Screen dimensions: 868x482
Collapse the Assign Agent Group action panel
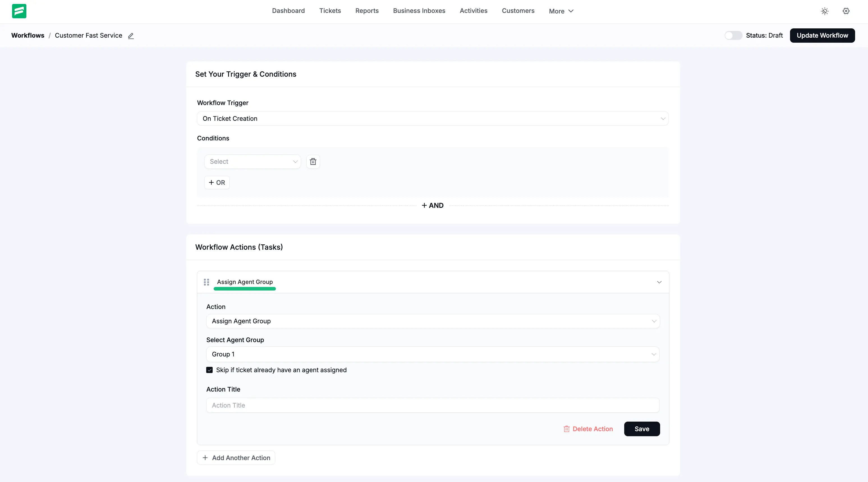(659, 282)
